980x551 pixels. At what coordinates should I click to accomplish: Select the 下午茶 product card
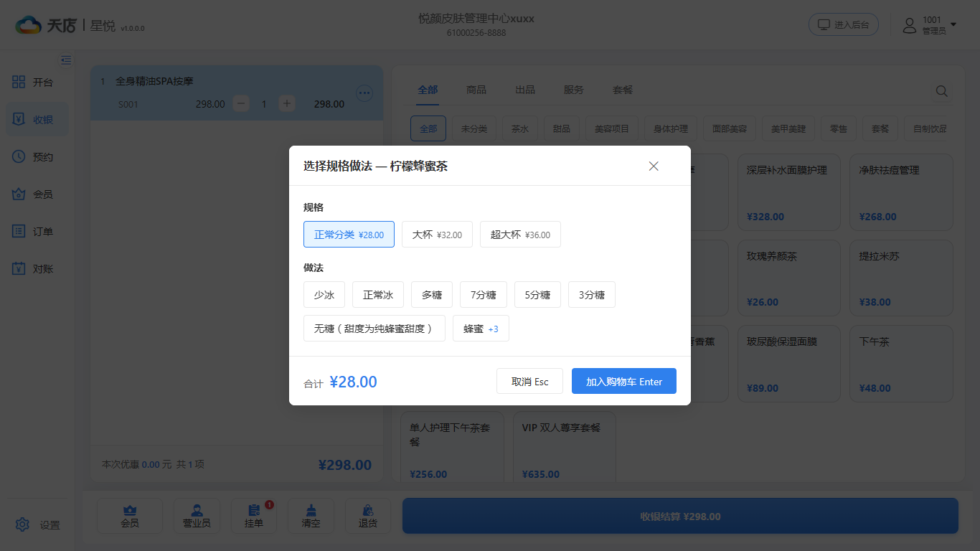(902, 364)
